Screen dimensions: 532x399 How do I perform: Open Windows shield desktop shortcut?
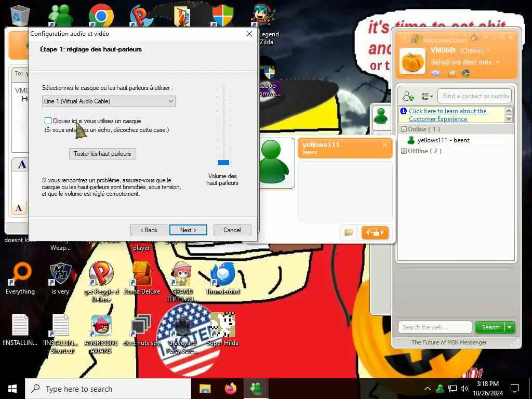[222, 15]
